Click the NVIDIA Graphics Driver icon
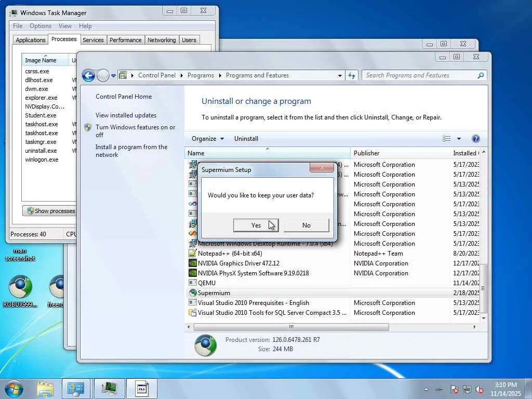532x399 pixels. tap(192, 263)
